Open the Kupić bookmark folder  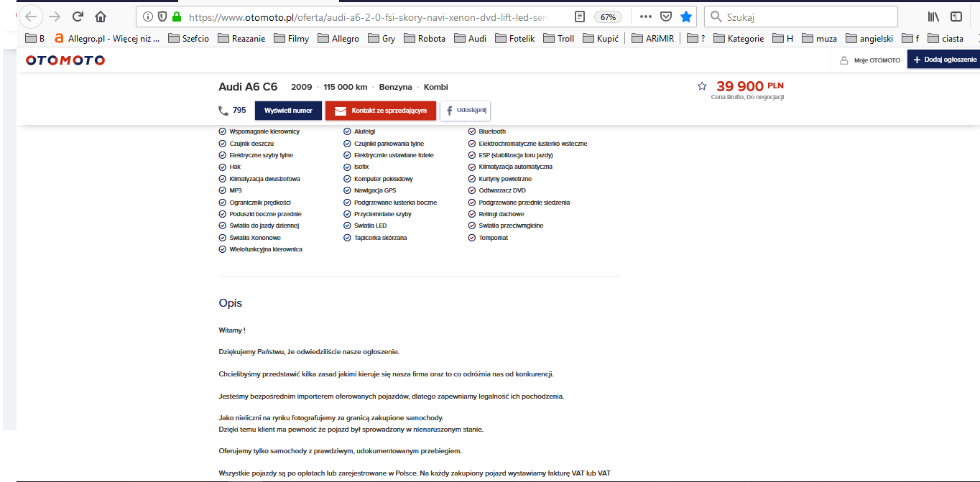pyautogui.click(x=601, y=38)
